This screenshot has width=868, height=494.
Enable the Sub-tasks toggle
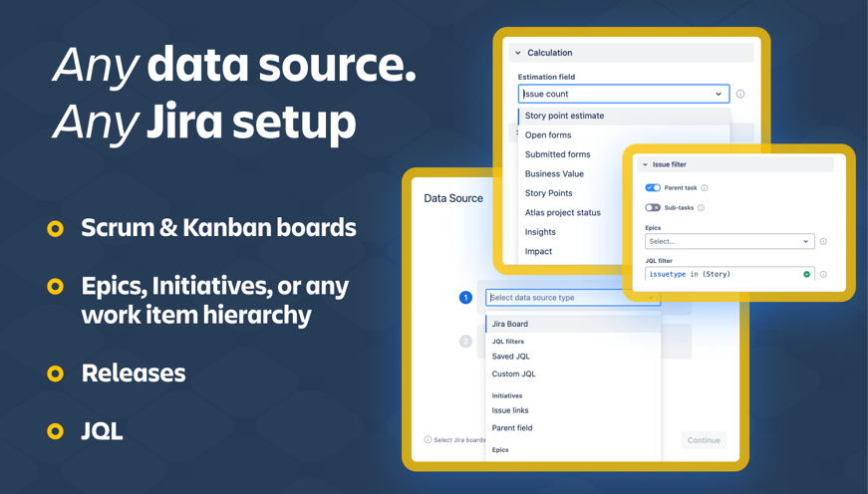[x=653, y=207]
